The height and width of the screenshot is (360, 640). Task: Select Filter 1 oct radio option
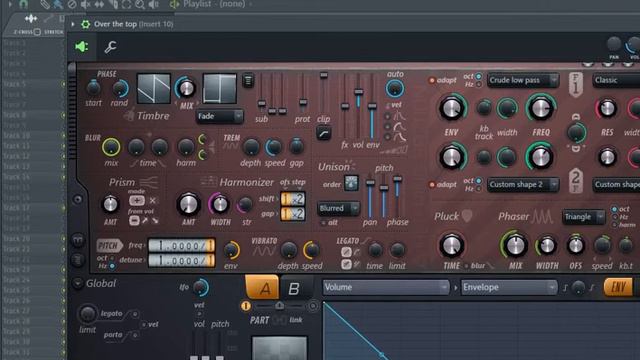pyautogui.click(x=478, y=76)
